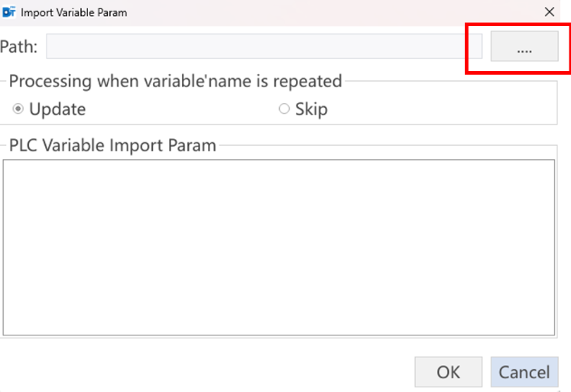Click the "Path:" label
This screenshot has width=571, height=392.
click(x=18, y=47)
